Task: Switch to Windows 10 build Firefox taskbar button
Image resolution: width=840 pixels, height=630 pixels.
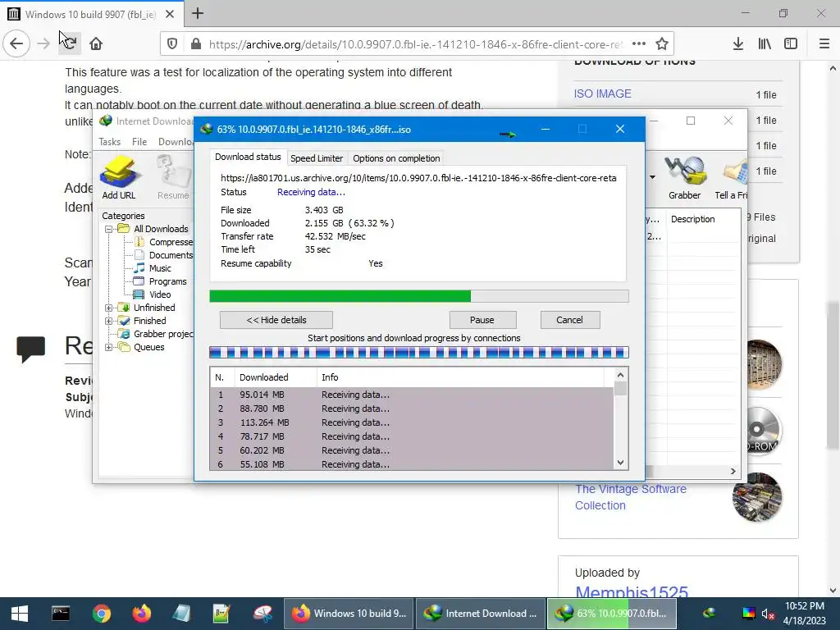Action: pyautogui.click(x=349, y=614)
